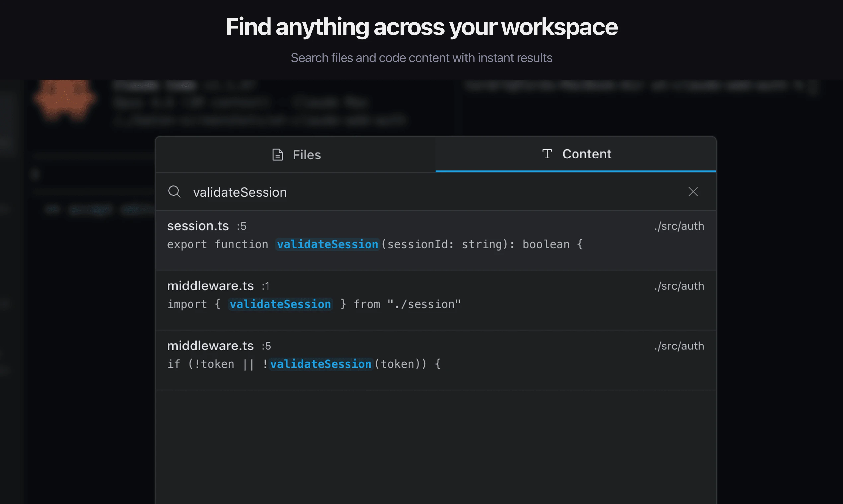Click the document icon on Files tab

point(278,155)
